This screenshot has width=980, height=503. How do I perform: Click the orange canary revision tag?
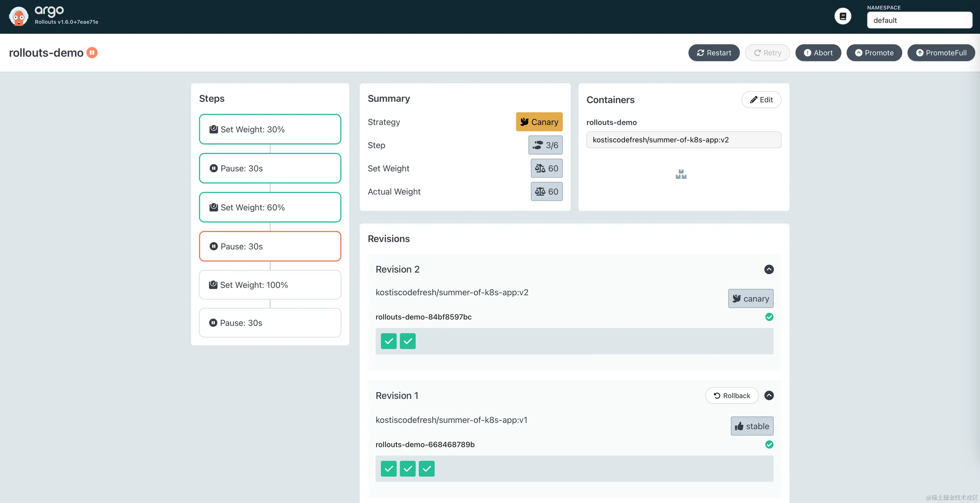click(x=750, y=299)
